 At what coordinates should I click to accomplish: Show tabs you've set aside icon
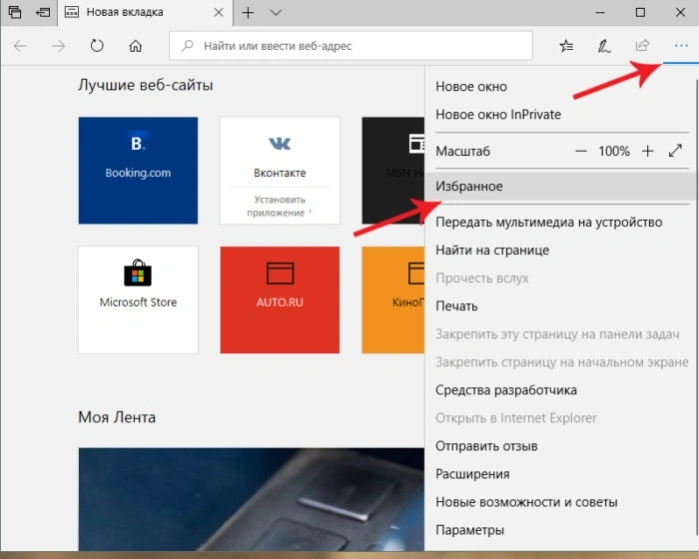15,12
